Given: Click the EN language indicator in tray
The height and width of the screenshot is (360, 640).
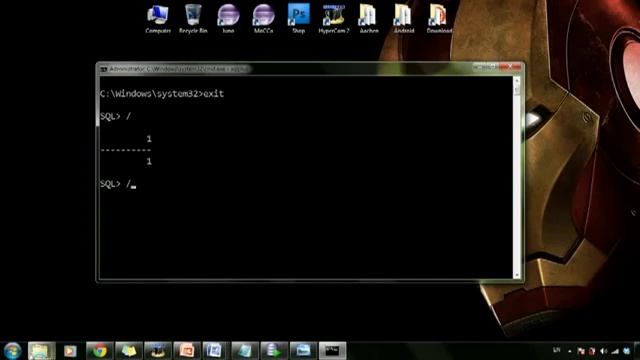Looking at the screenshot, I should [x=556, y=350].
